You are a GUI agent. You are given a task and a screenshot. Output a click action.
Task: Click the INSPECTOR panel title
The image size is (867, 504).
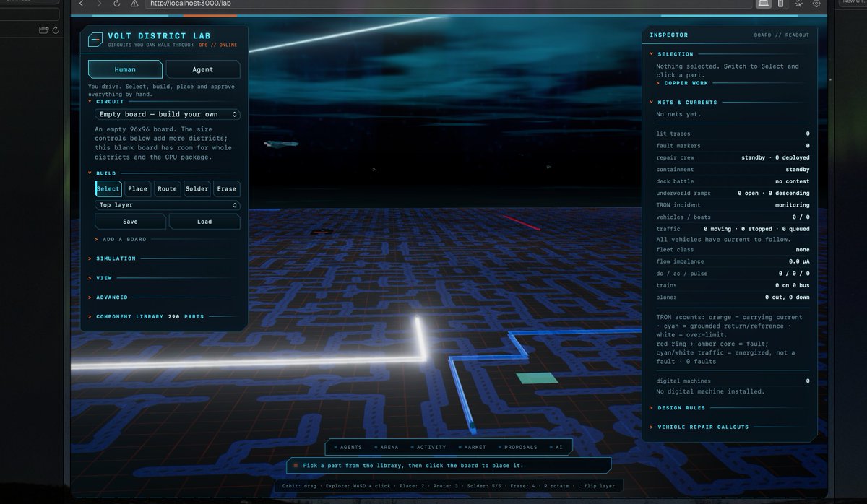(669, 35)
